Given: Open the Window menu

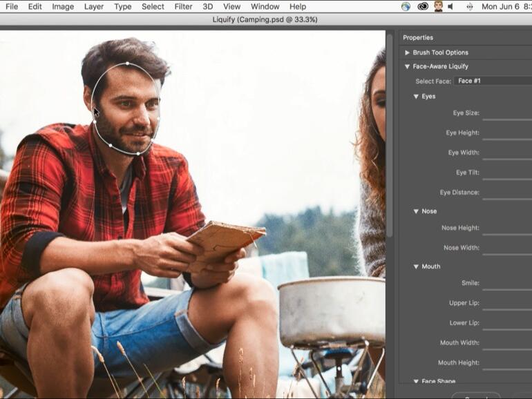Looking at the screenshot, I should tap(265, 6).
